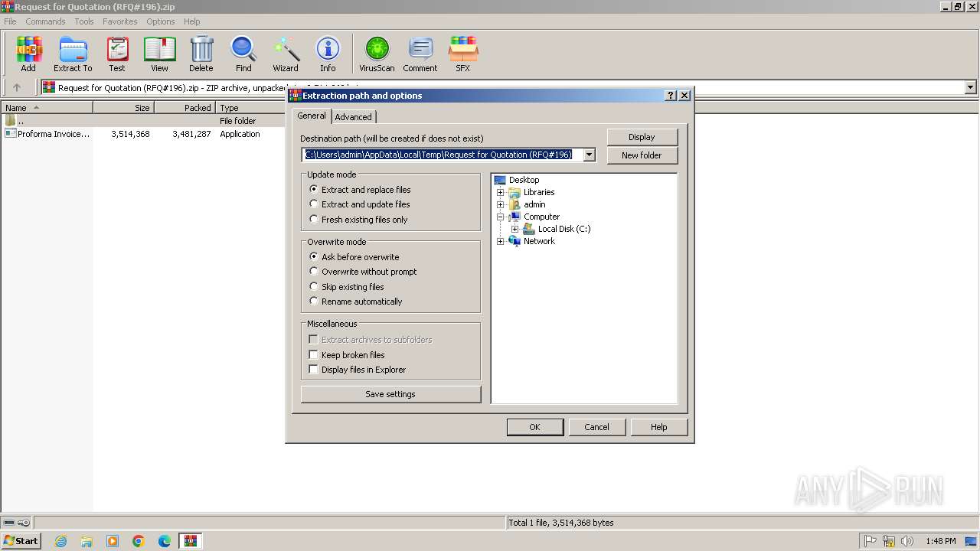The width and height of the screenshot is (980, 551).
Task: Select Desktop in folder tree
Action: [x=524, y=180]
